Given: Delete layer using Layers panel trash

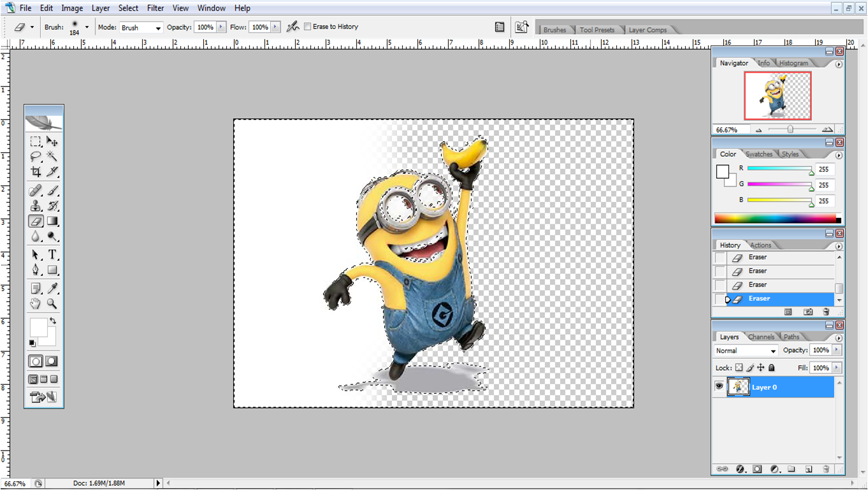Looking at the screenshot, I should point(826,469).
